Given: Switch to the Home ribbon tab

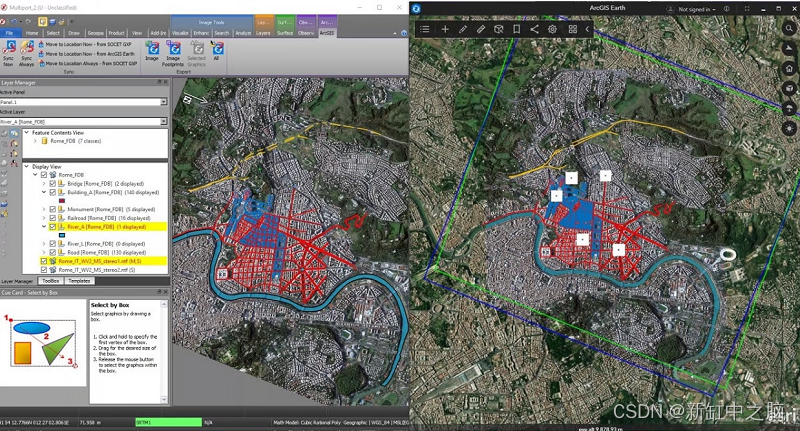Looking at the screenshot, I should click(x=32, y=33).
